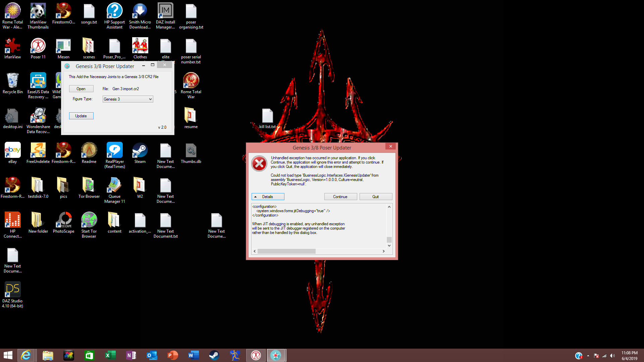Click the vertical scrollbar thumb in details box
The height and width of the screenshot is (362, 644).
tap(389, 240)
